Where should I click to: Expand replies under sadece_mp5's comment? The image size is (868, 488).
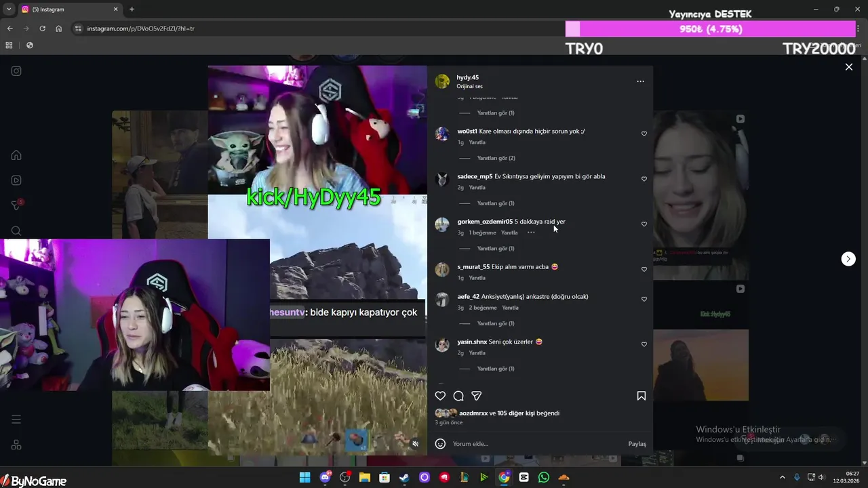(496, 203)
